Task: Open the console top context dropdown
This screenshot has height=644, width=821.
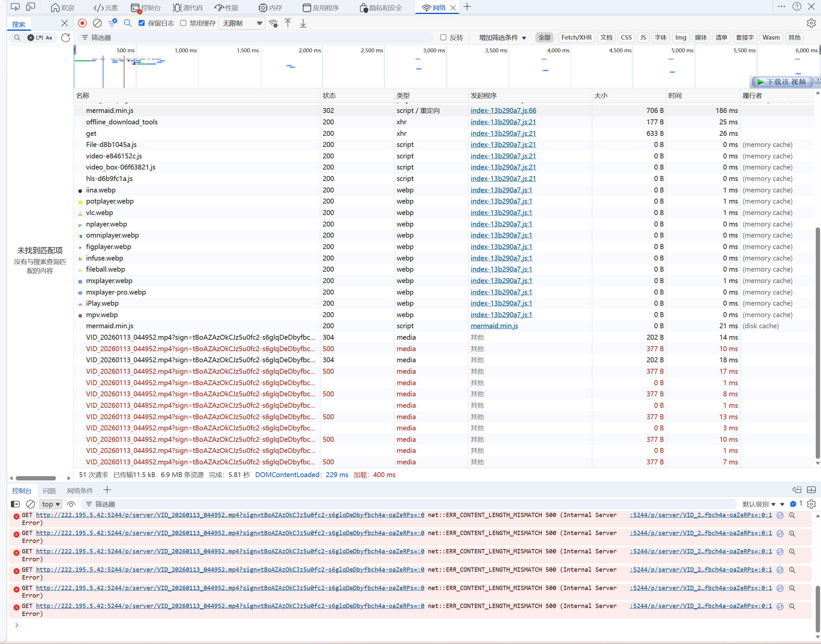Action: [x=50, y=504]
